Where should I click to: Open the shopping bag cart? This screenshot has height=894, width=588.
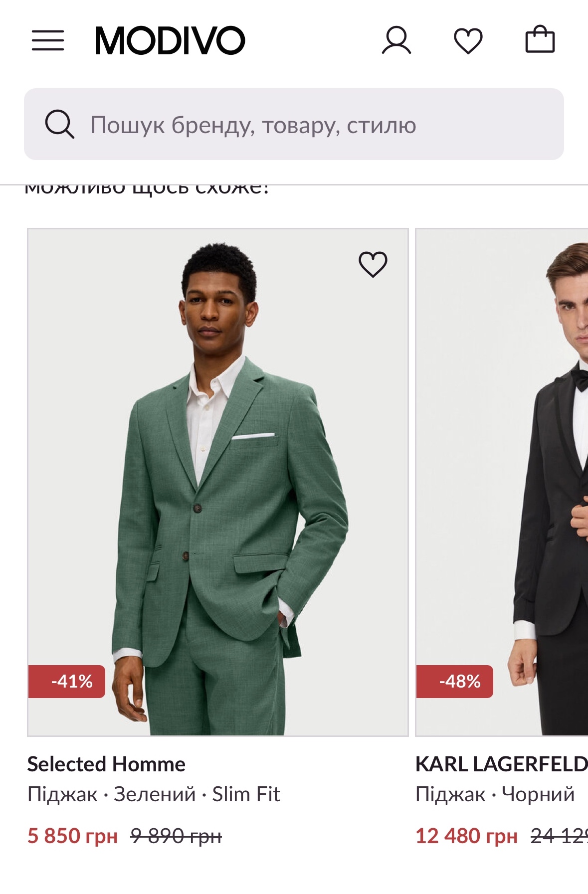(x=540, y=39)
